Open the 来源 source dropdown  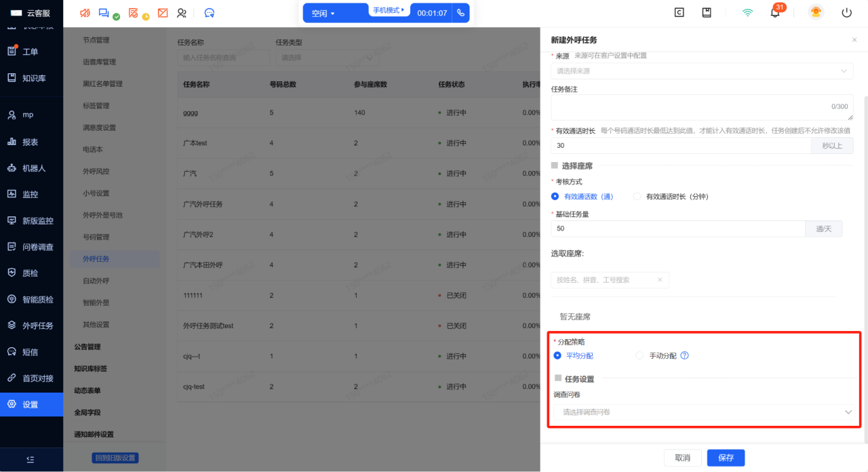point(702,71)
